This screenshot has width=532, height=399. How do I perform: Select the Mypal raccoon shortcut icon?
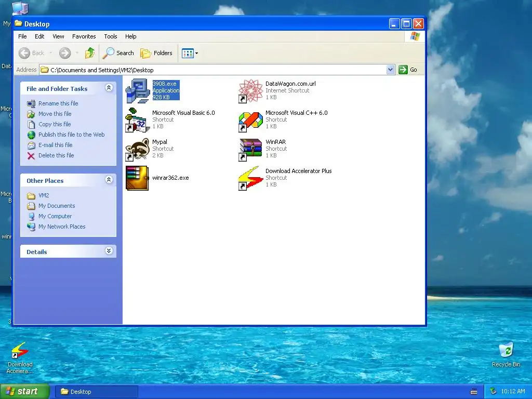click(x=137, y=149)
